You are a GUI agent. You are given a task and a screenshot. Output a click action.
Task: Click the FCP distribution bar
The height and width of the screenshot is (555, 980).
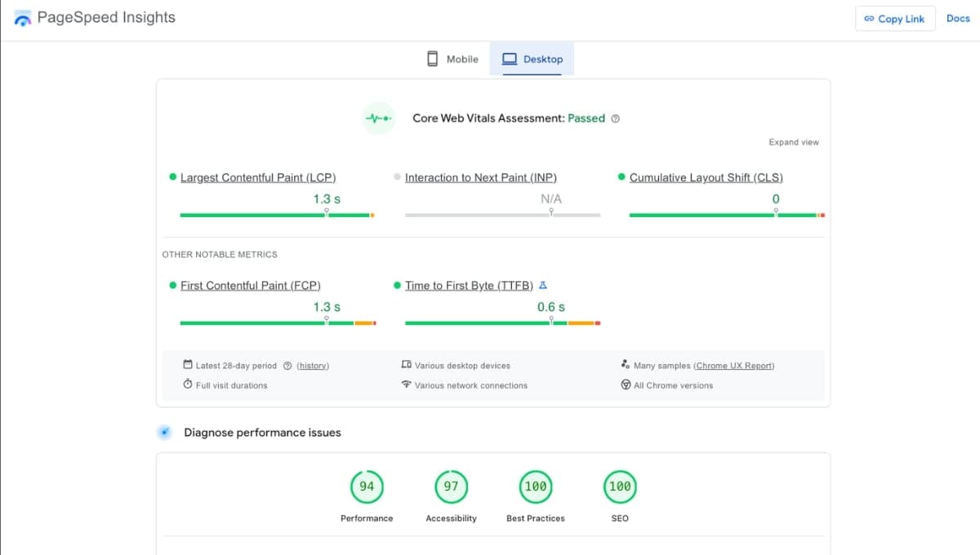pyautogui.click(x=278, y=323)
